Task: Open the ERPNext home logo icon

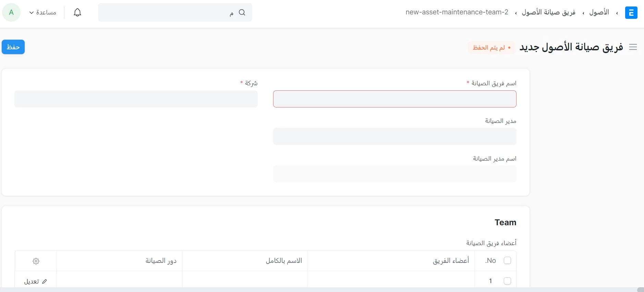Action: pos(631,13)
